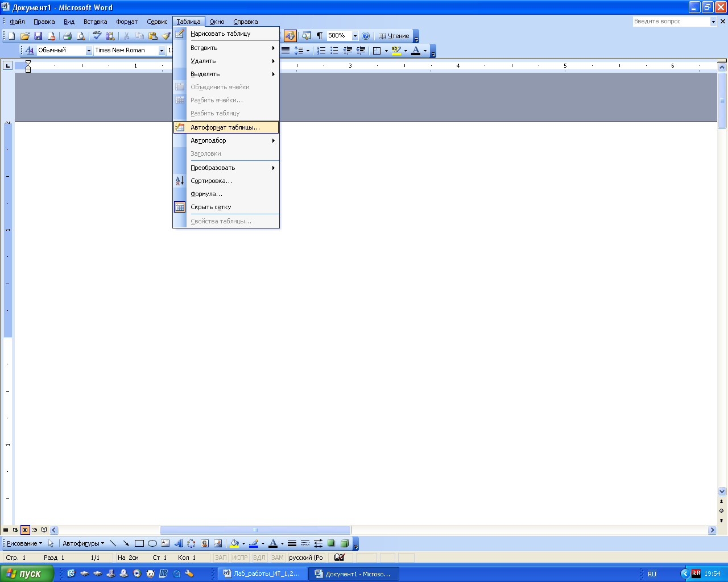Run the ABC spelling check icon

point(97,36)
